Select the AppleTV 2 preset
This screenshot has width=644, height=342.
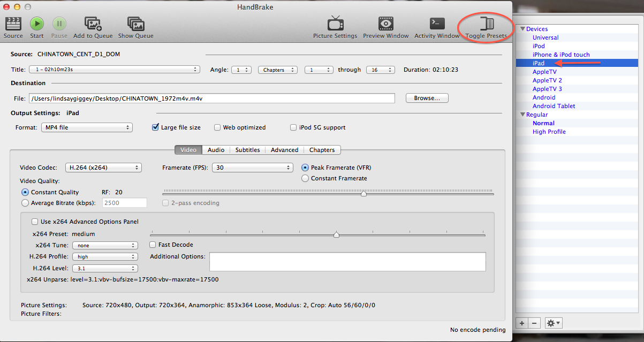coord(547,80)
